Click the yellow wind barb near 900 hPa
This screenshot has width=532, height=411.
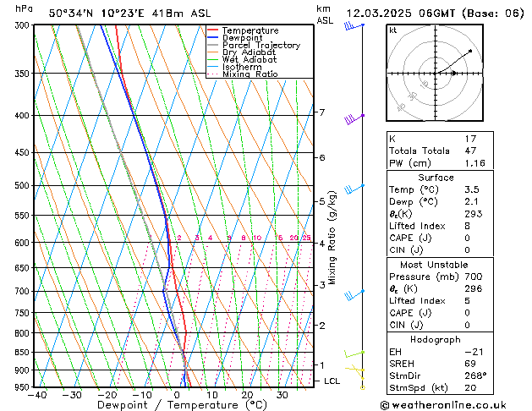click(359, 370)
